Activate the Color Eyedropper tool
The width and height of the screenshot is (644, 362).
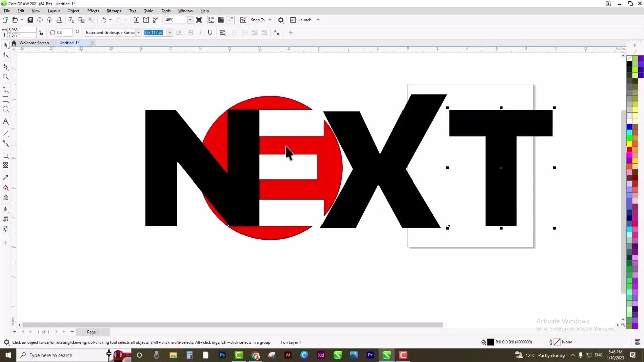[6, 177]
